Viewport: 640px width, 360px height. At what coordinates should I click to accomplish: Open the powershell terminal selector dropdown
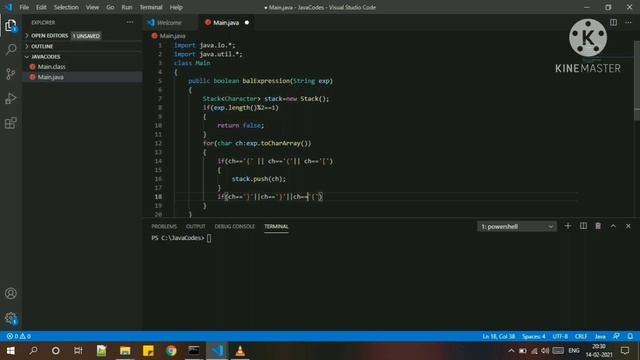click(x=516, y=227)
